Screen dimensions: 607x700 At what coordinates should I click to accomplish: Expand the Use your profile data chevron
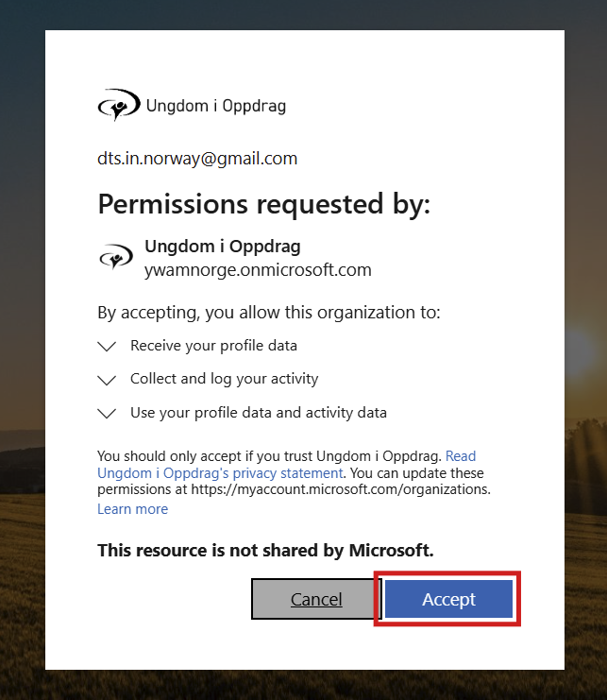[107, 413]
